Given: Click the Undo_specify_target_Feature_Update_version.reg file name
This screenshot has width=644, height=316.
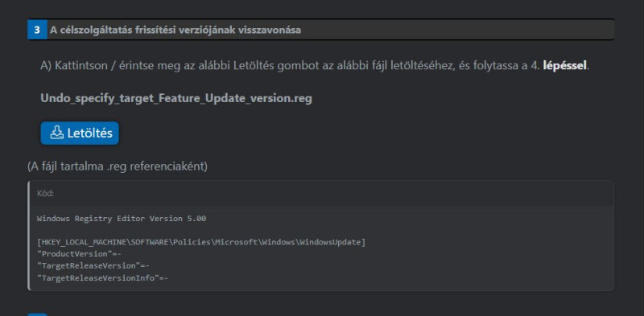Looking at the screenshot, I should 176,99.
